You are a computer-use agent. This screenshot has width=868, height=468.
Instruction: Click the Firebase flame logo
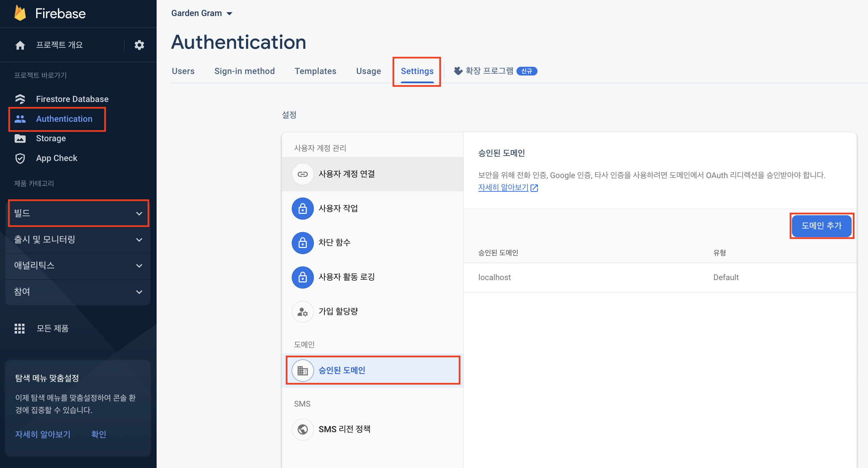coord(20,14)
